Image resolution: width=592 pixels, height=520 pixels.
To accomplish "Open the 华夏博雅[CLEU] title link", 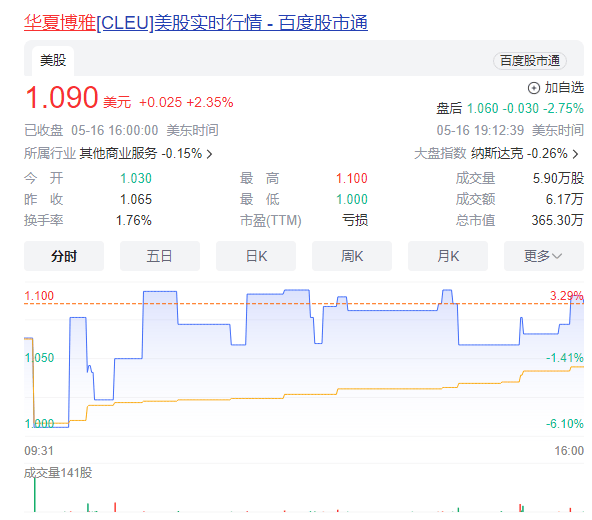I will tap(196, 23).
